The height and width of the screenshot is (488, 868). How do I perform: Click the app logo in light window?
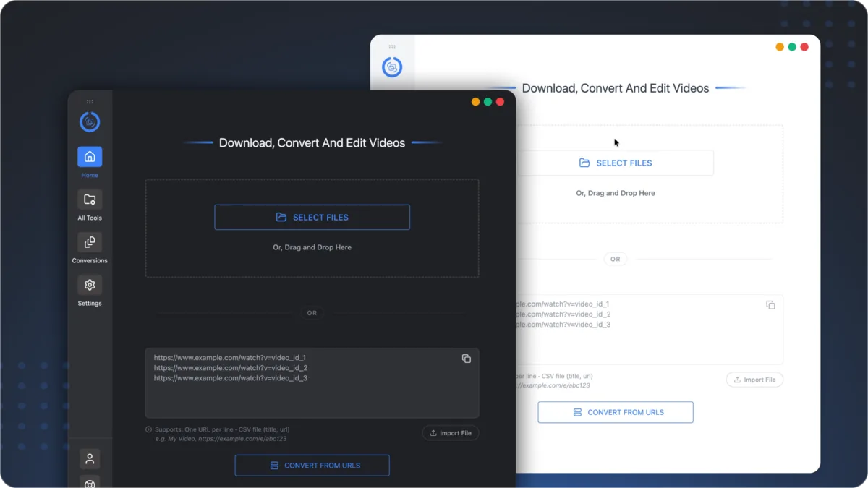(x=392, y=67)
